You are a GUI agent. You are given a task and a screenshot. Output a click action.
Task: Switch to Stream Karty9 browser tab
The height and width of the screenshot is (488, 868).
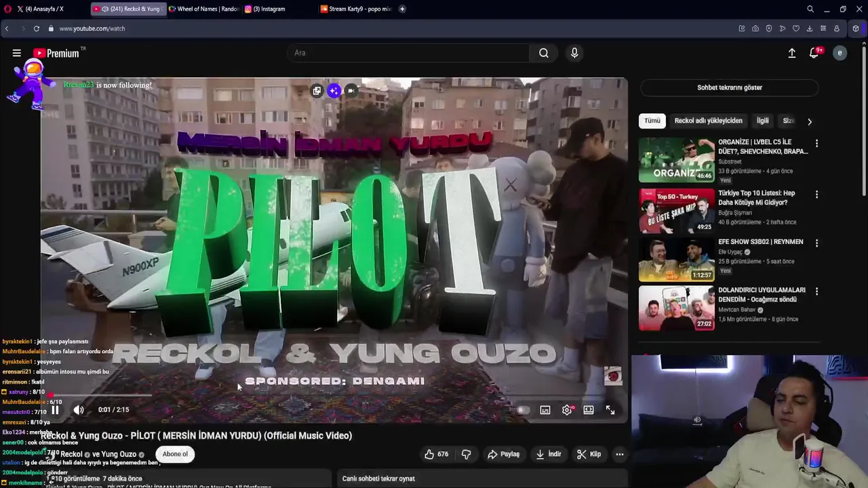355,9
